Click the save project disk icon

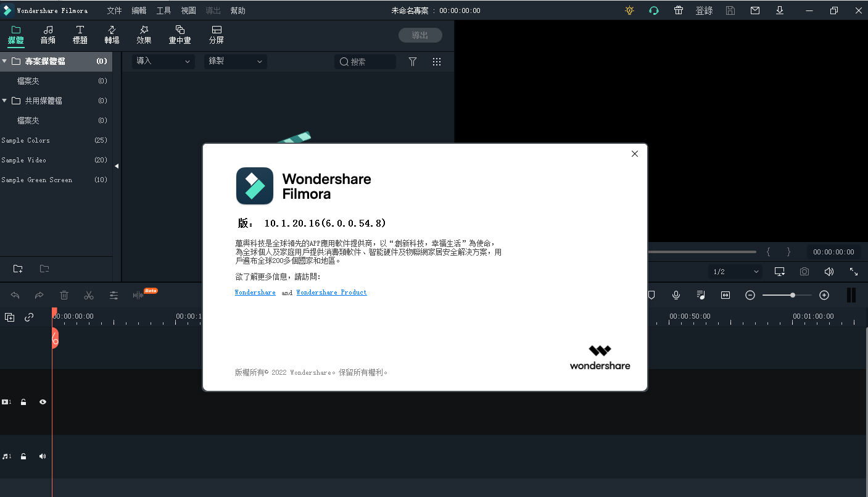[x=730, y=10]
